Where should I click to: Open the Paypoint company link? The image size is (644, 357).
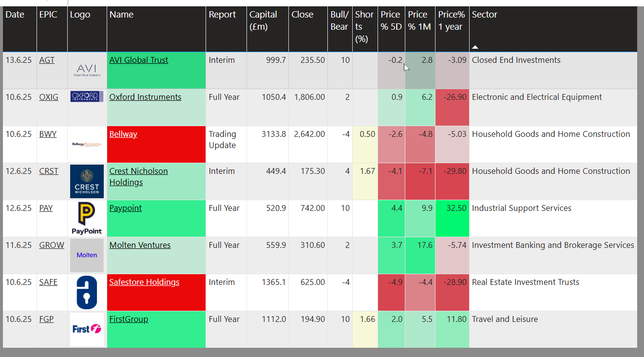(126, 208)
